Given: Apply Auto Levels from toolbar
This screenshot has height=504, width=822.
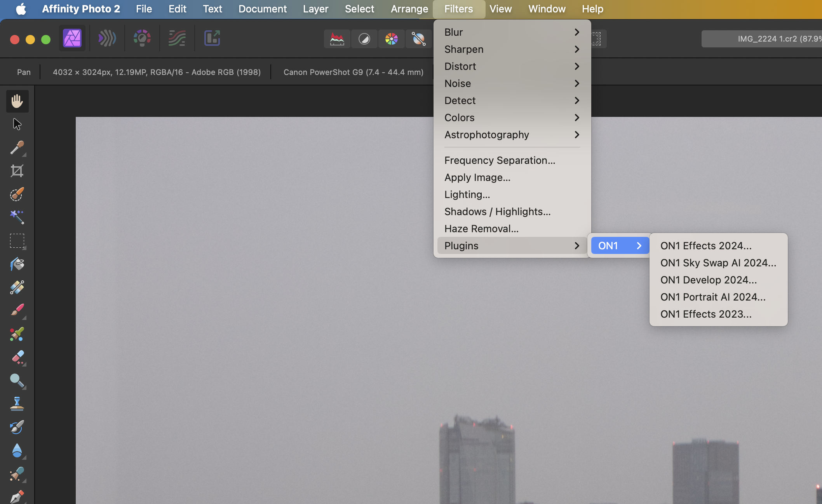Looking at the screenshot, I should pos(337,39).
